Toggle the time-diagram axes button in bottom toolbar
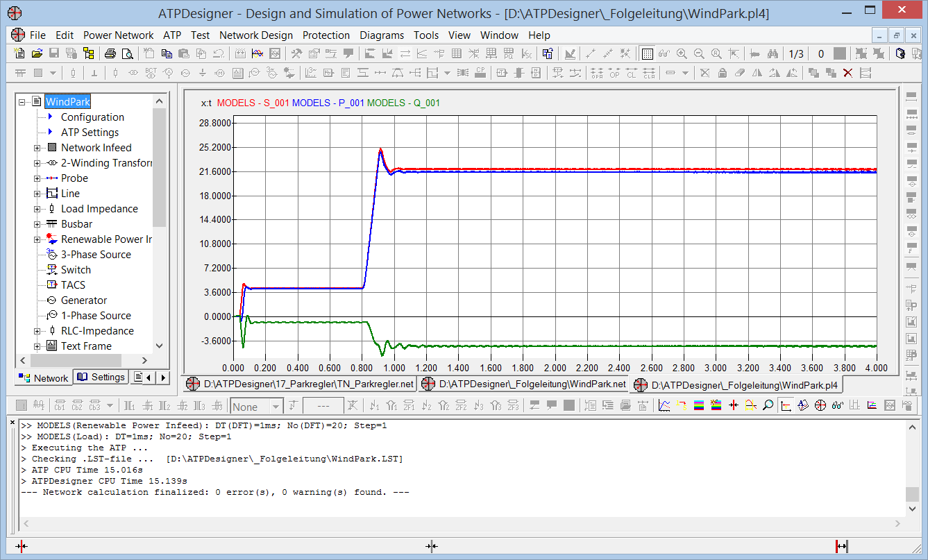The width and height of the screenshot is (928, 560). (785, 405)
